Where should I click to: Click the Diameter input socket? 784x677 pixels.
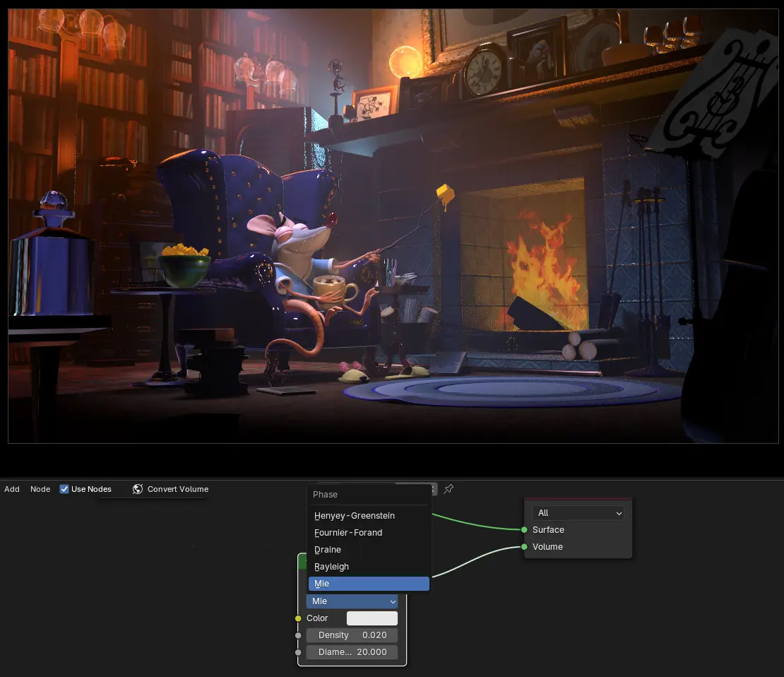[298, 652]
